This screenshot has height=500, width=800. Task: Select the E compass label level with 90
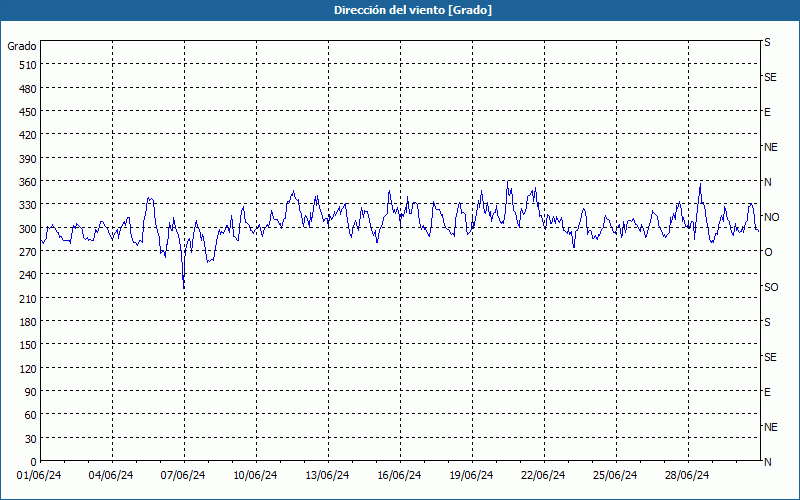click(767, 392)
